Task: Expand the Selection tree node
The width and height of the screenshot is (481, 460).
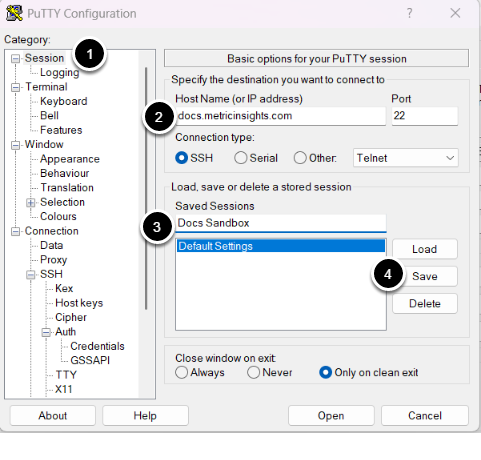Action: click(x=31, y=203)
